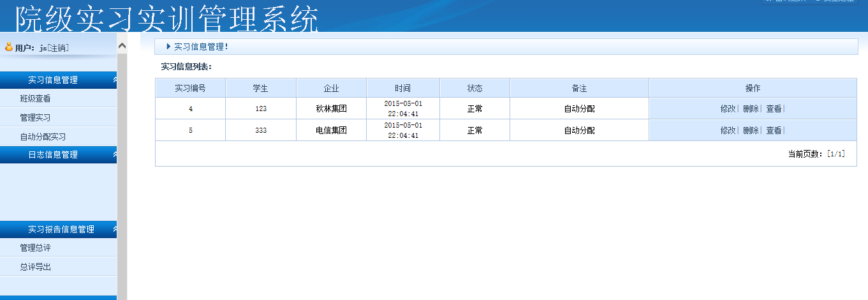868x300 pixels.
Task: Click the page indicator [1/1]
Action: 835,154
